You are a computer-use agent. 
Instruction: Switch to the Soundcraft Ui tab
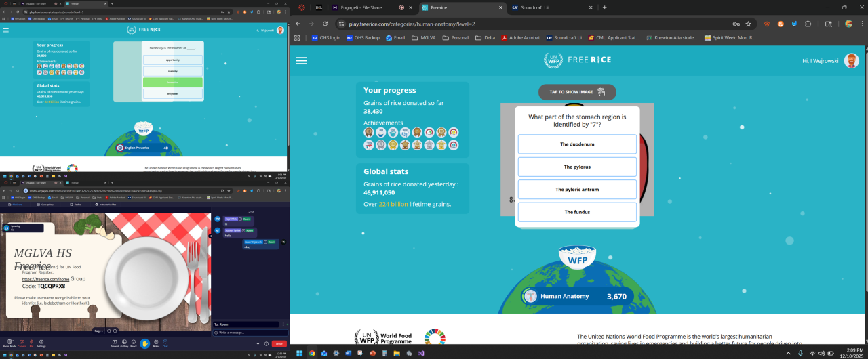[551, 7]
